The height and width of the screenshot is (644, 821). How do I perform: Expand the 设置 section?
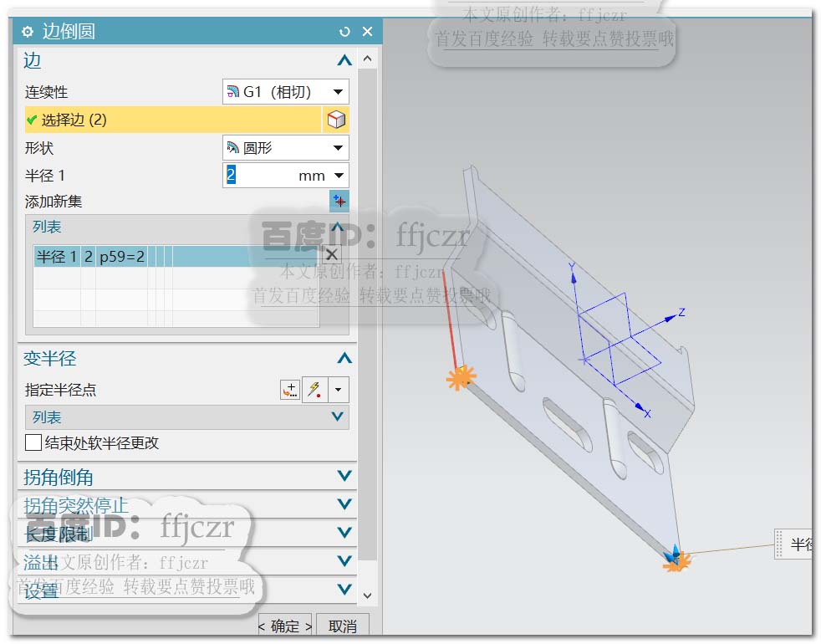point(344,589)
